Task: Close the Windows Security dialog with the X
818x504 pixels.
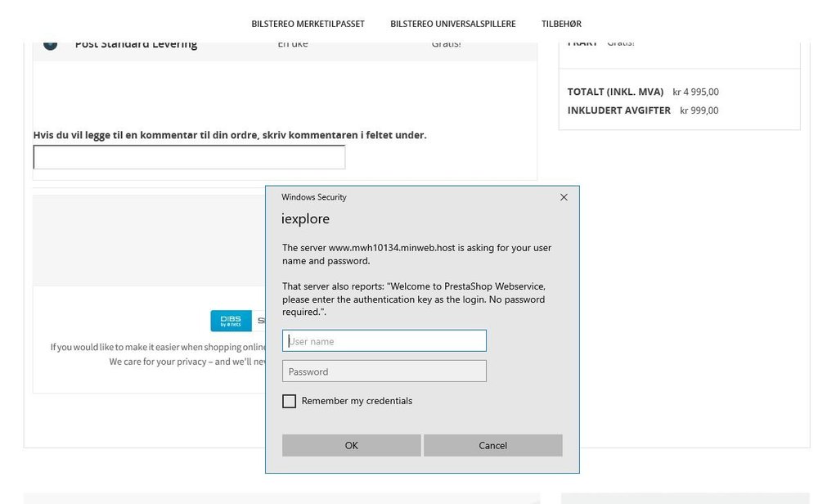Action: pyautogui.click(x=563, y=197)
